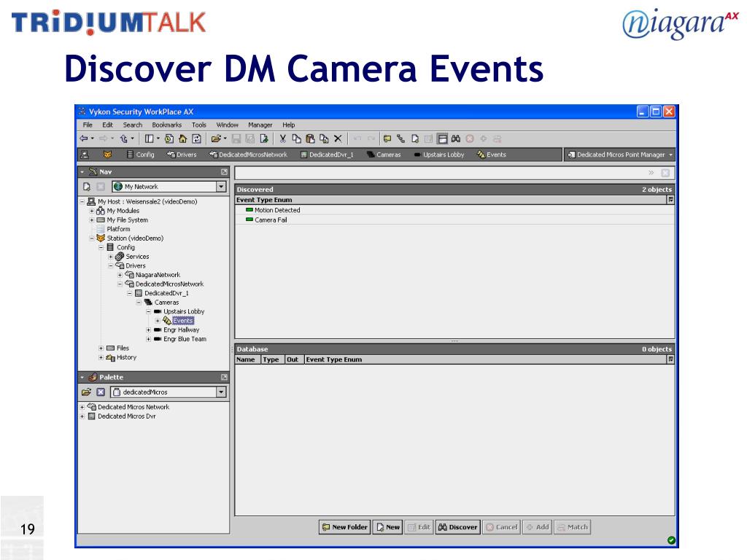Viewport: 747px width, 560px height.
Task: Toggle the side bar layout icon
Action: [x=150, y=139]
